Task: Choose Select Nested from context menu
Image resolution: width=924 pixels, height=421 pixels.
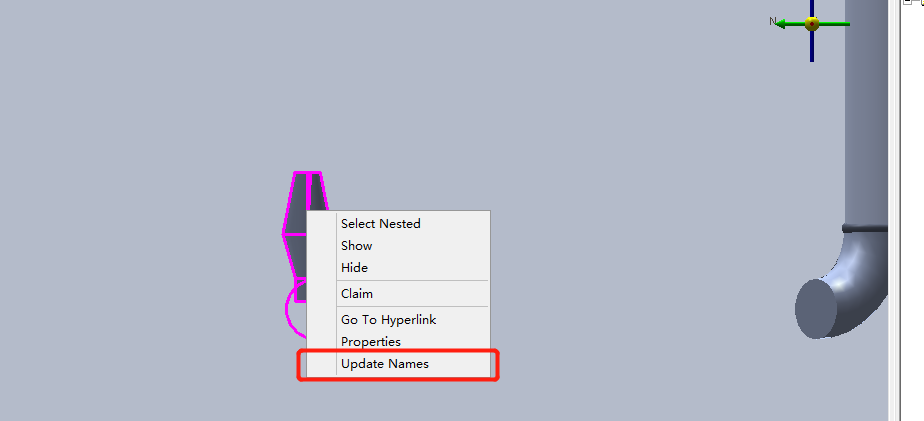Action: (x=381, y=223)
